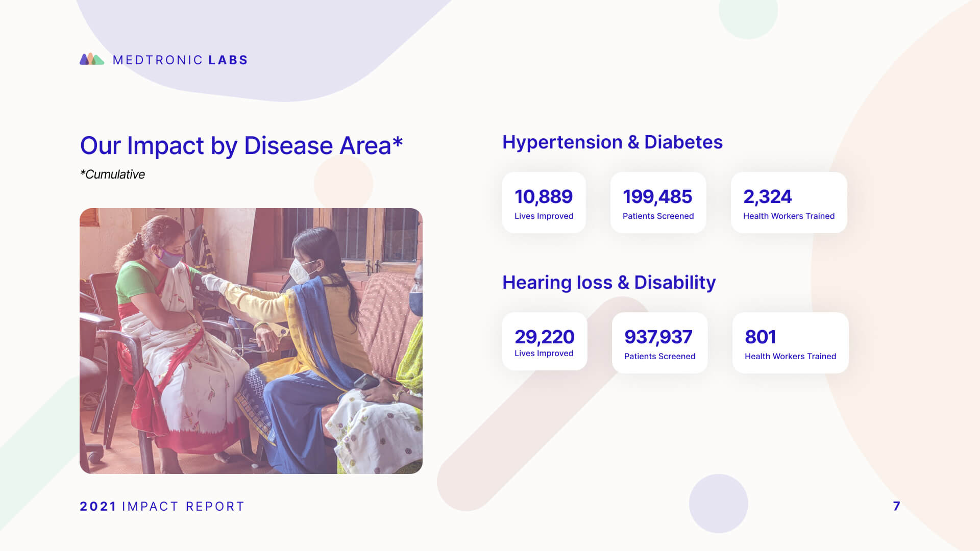Click the 199,485 Patients Screened card

(x=658, y=203)
